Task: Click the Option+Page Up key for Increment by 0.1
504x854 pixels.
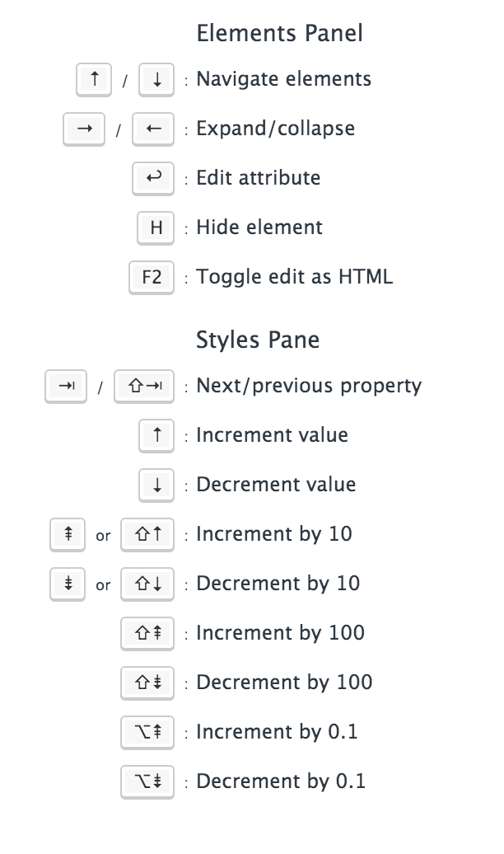Action: pyautogui.click(x=147, y=733)
